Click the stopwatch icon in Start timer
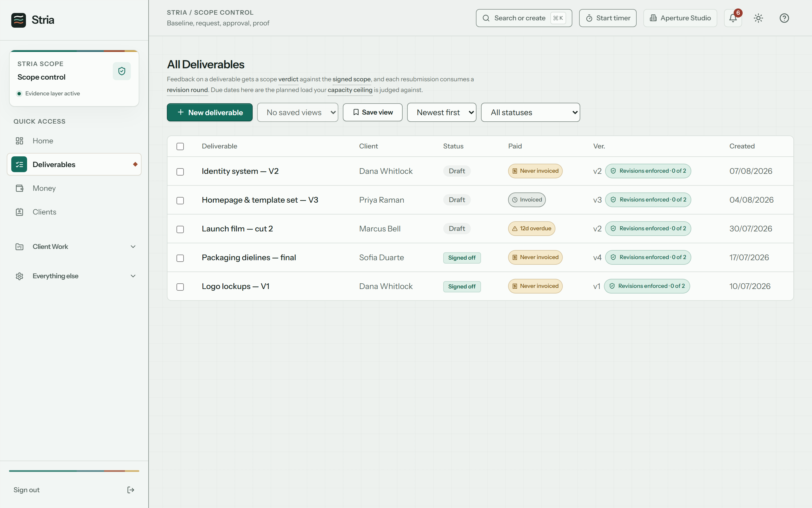812x508 pixels. coord(589,18)
